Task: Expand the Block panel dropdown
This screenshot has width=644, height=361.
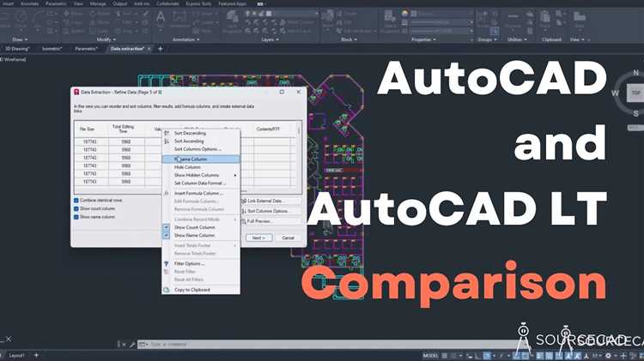Action: pos(349,39)
